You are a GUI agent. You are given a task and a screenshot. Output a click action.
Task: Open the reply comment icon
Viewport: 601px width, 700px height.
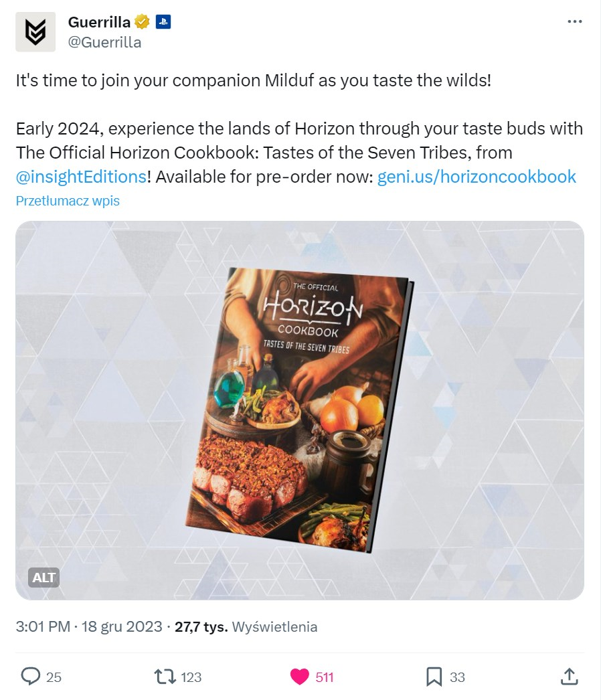tap(31, 677)
